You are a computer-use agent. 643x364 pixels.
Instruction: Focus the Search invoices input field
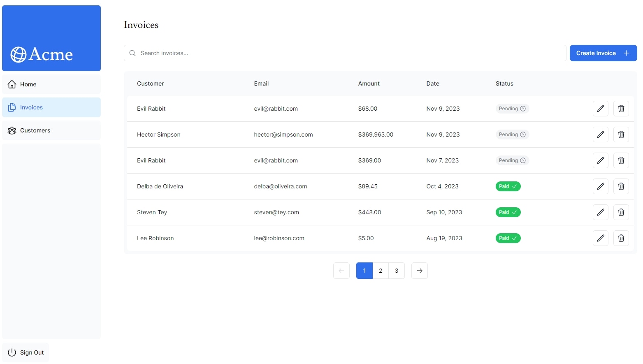(345, 53)
